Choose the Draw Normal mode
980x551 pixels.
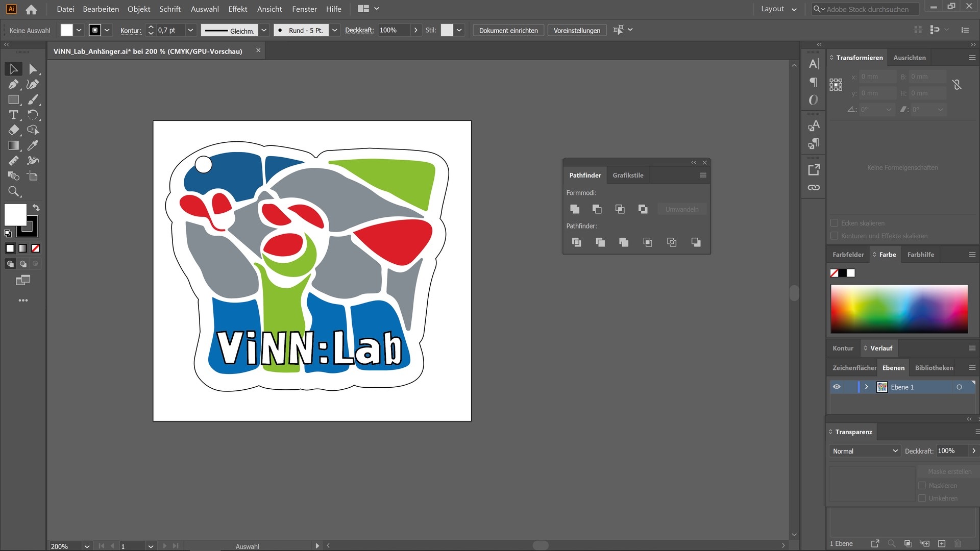10,264
